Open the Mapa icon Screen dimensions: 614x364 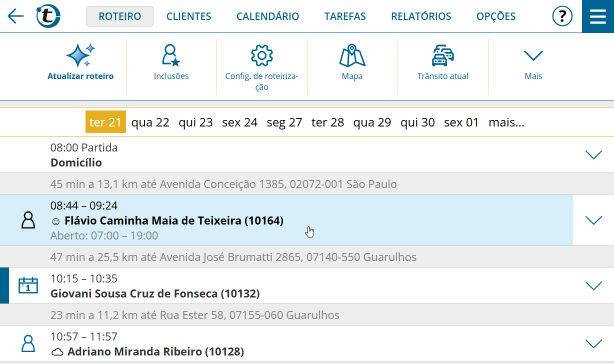click(x=352, y=56)
